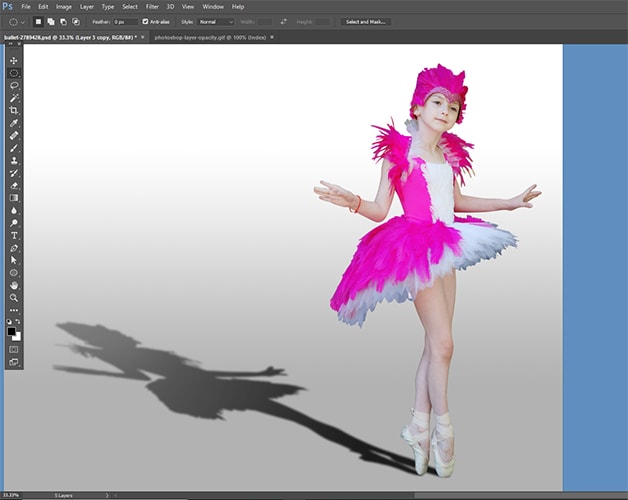The height and width of the screenshot is (500, 628).
Task: Click the Select and Mask button
Action: (365, 21)
